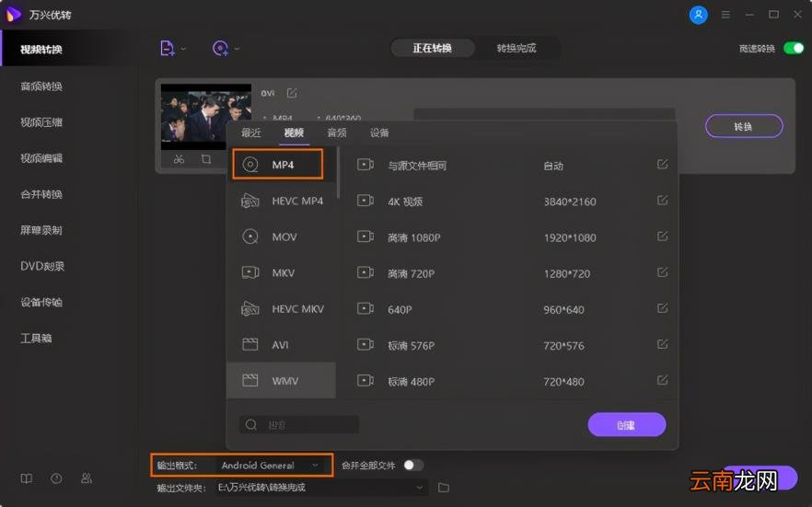The height and width of the screenshot is (507, 812).
Task: Click the open output folder icon
Action: click(x=444, y=488)
